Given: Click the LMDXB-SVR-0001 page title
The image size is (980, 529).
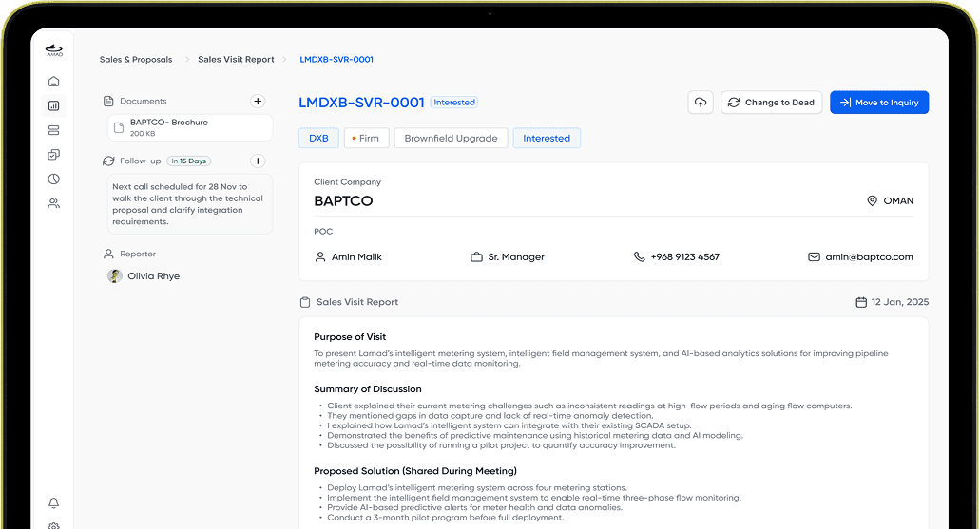Looking at the screenshot, I should coord(361,103).
